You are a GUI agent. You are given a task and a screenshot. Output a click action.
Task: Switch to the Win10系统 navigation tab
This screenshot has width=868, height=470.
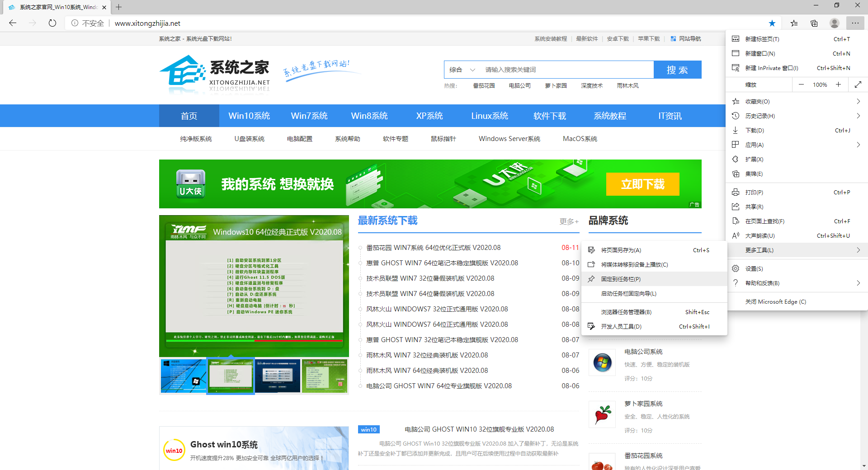249,116
